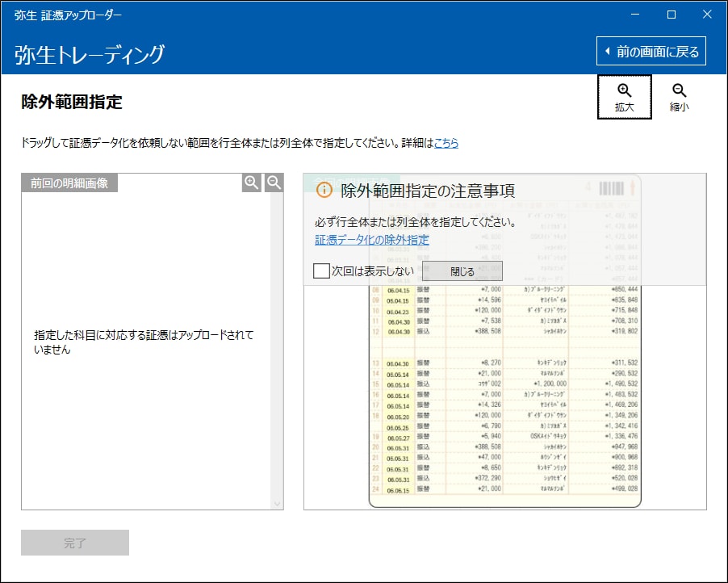Click the balance cell *1, 336, 476
The height and width of the screenshot is (583, 728).
point(621,436)
